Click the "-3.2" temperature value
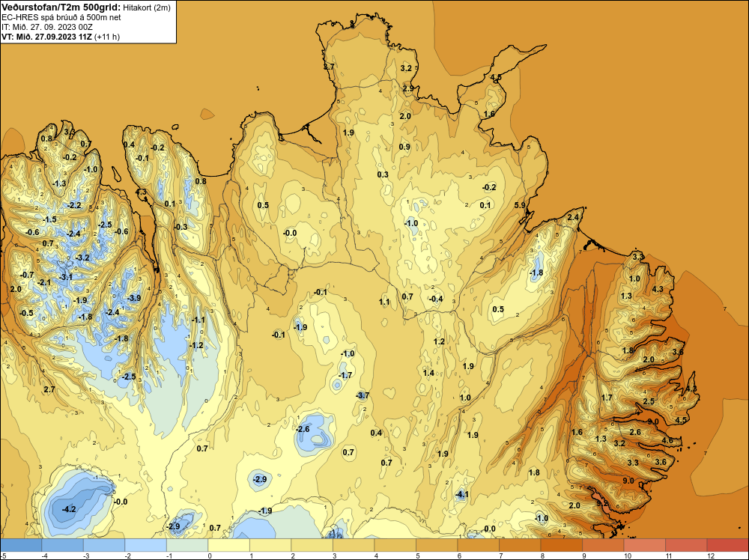This screenshot has height=560, width=749. click(82, 258)
